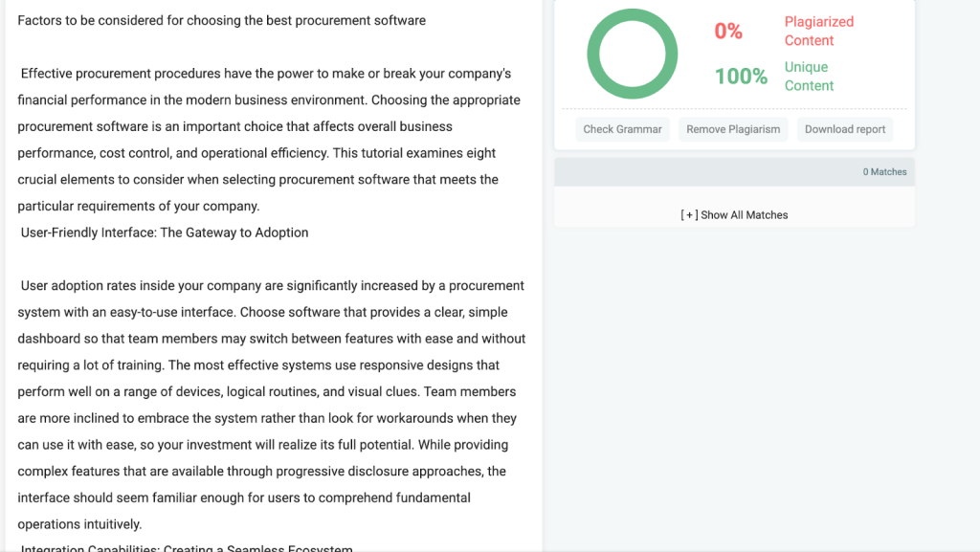The width and height of the screenshot is (980, 552).
Task: Place cursor at 'User adoption rates' line
Action: pyautogui.click(x=272, y=285)
